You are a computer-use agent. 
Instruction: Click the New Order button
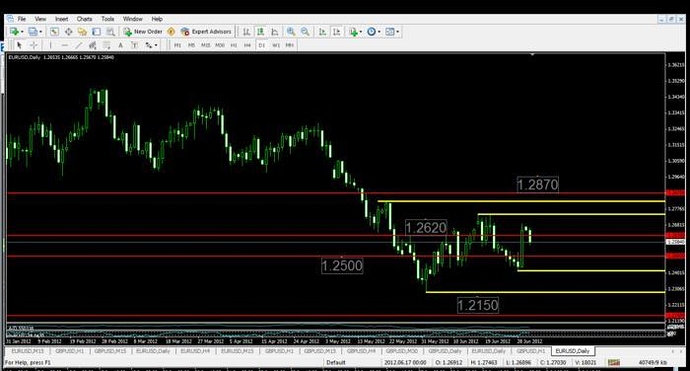pos(143,32)
